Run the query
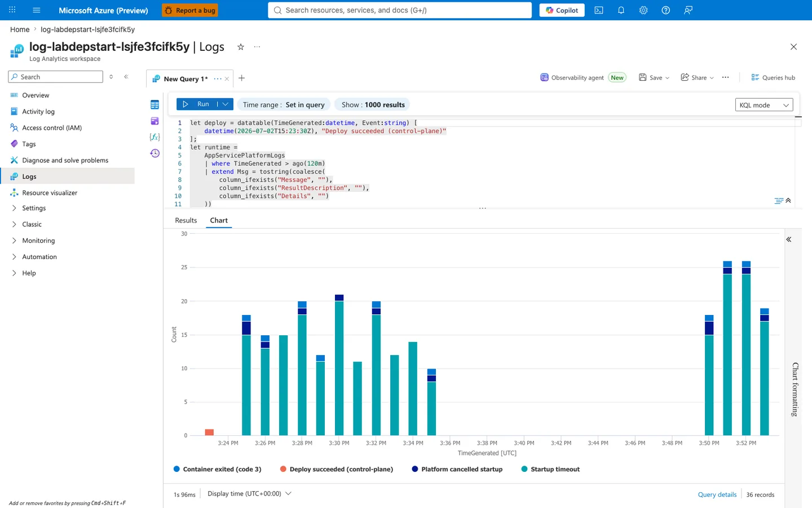The height and width of the screenshot is (508, 812). point(196,104)
